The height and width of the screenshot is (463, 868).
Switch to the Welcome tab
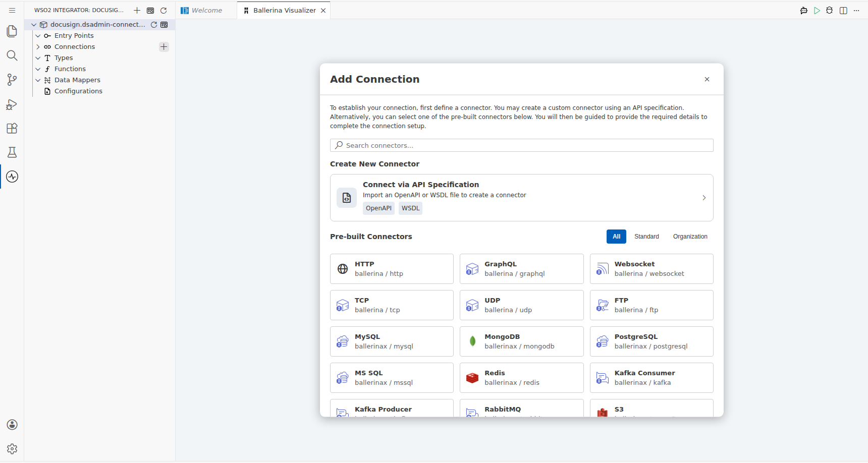[206, 10]
